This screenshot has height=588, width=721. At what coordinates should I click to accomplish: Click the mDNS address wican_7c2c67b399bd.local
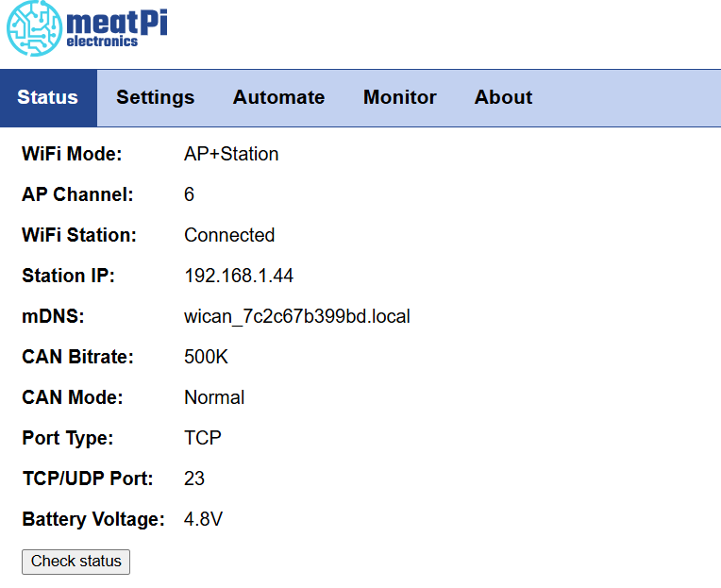[296, 316]
